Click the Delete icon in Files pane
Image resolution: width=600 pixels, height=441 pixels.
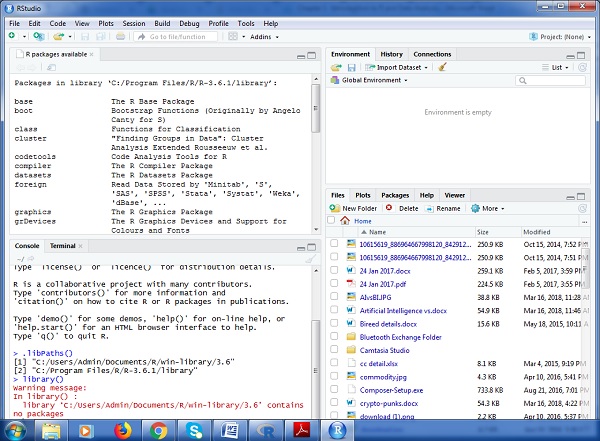click(391, 208)
